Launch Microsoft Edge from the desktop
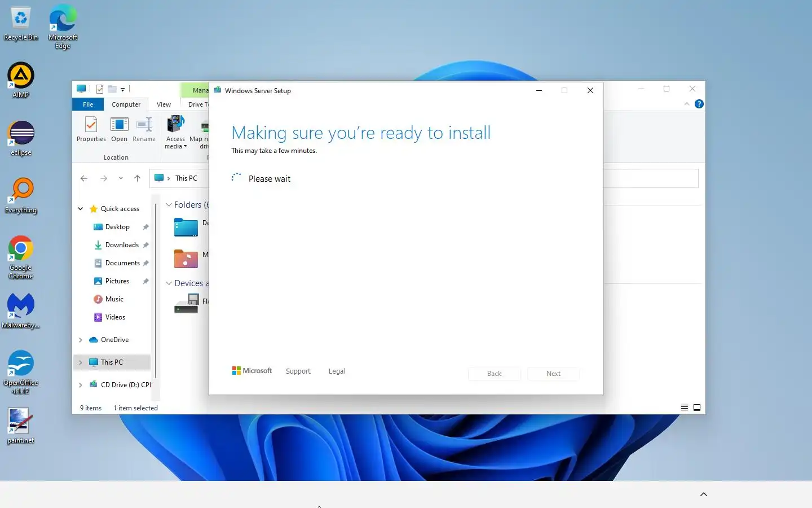Viewport: 812px width, 508px height. (x=63, y=27)
